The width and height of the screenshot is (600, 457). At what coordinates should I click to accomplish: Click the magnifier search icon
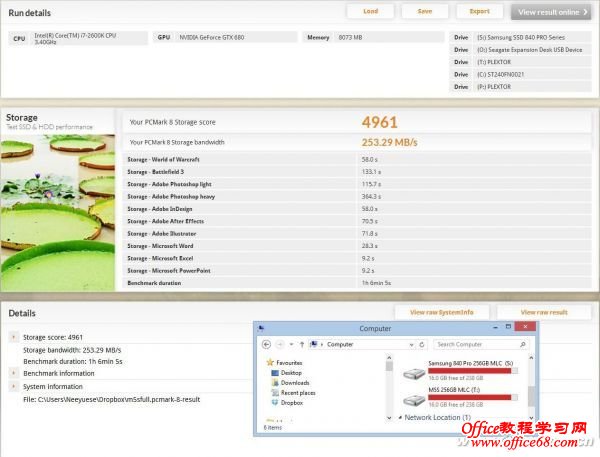pyautogui.click(x=523, y=344)
